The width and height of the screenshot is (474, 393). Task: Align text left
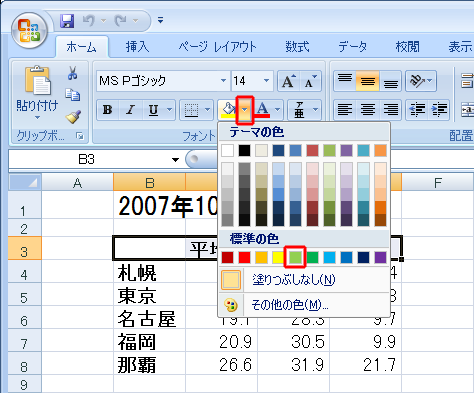[x=345, y=110]
